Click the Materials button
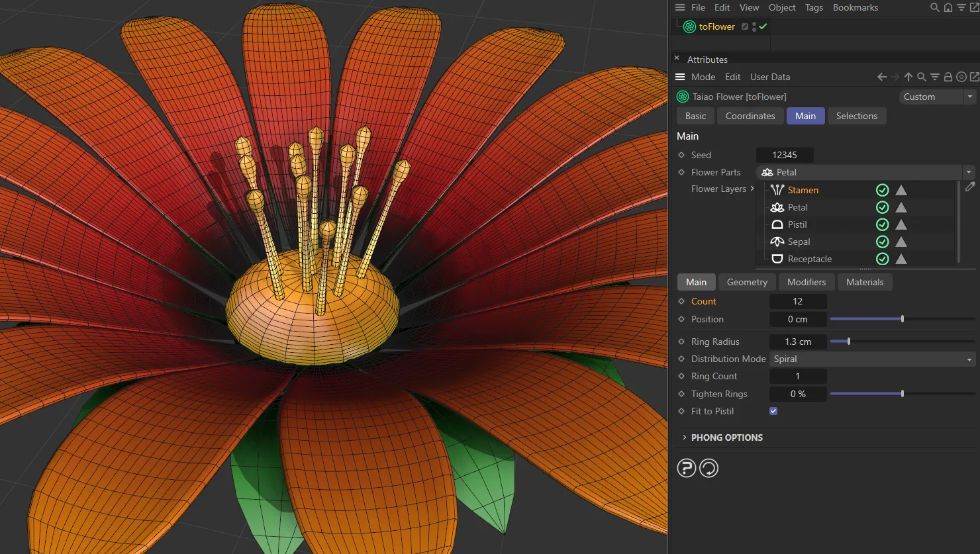Screen dimensions: 980x554 click(x=865, y=282)
